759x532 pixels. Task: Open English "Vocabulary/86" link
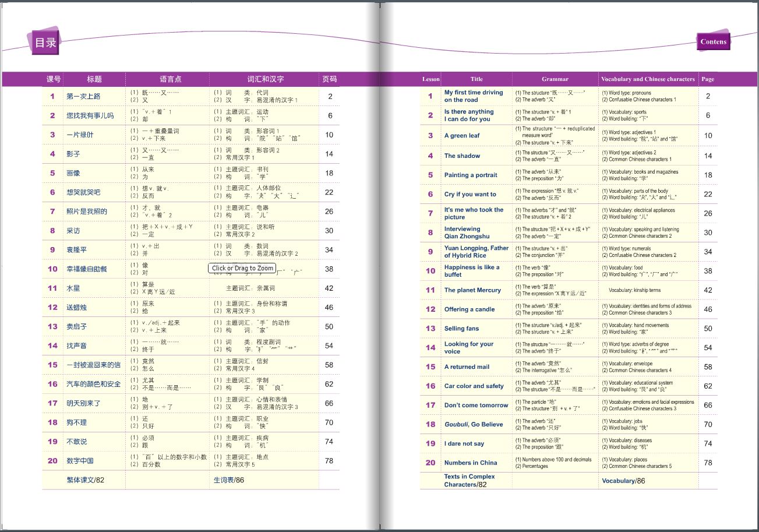point(623,481)
